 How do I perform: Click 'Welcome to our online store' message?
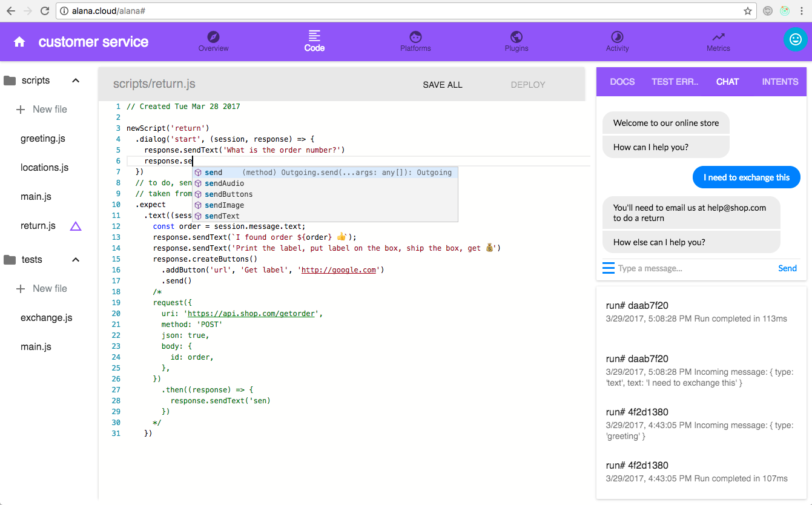tap(666, 123)
